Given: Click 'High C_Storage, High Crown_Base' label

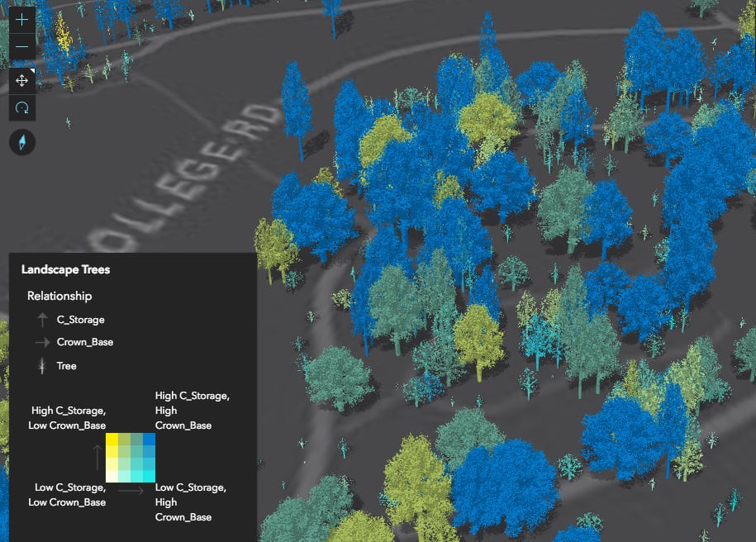Looking at the screenshot, I should (193, 411).
